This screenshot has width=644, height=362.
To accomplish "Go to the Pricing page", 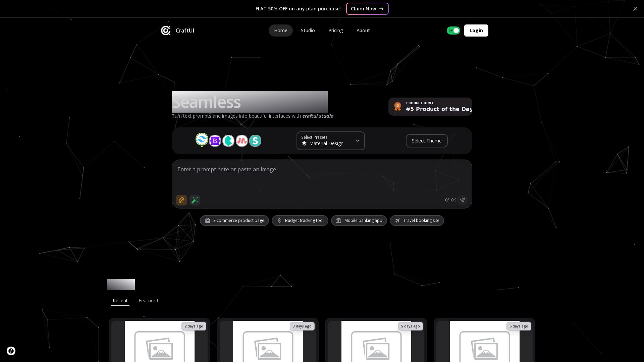I will click(x=335, y=31).
